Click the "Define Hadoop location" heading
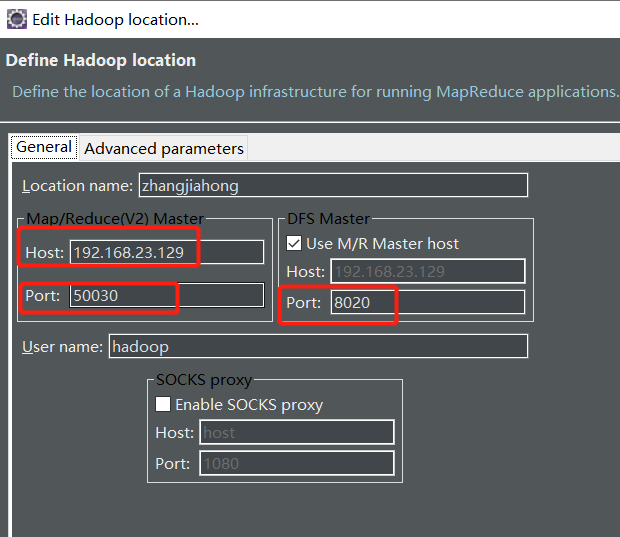The image size is (620, 537). pos(101,61)
